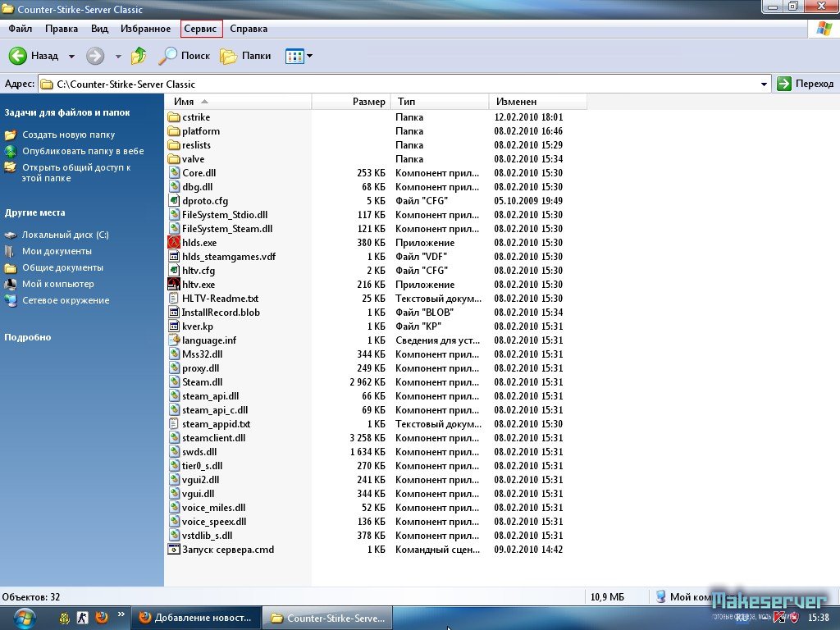Open the Избранное menu
Viewport: 840px width, 630px height.
point(145,29)
